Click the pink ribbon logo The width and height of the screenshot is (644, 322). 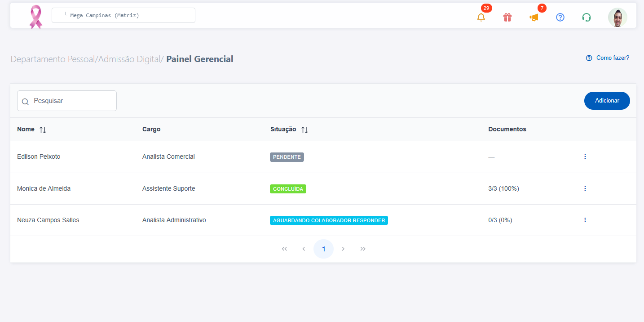(x=35, y=17)
